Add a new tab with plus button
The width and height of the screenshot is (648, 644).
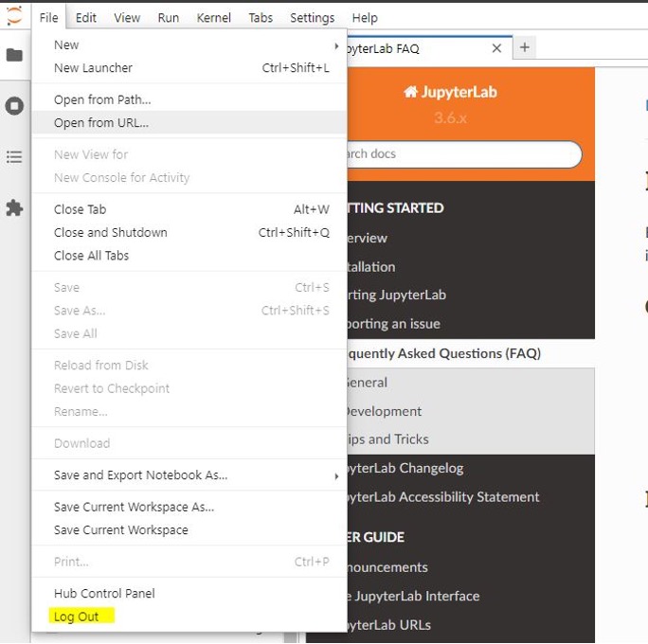(525, 47)
